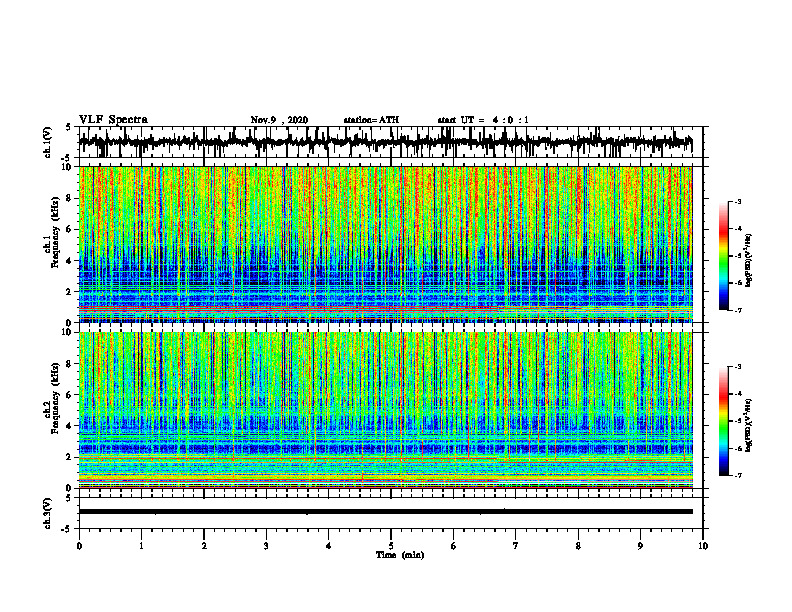Click the "VLF Spectra" plot title
The image size is (792, 612).
113,120
